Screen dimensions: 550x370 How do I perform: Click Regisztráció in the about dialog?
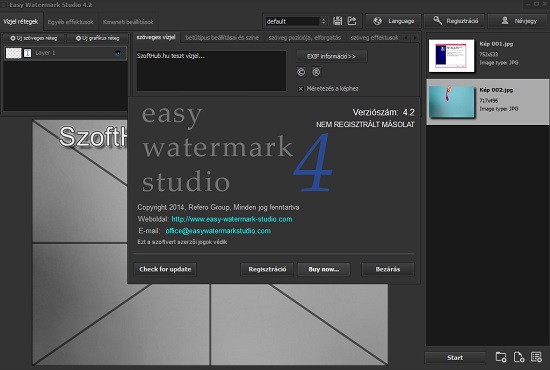point(267,269)
